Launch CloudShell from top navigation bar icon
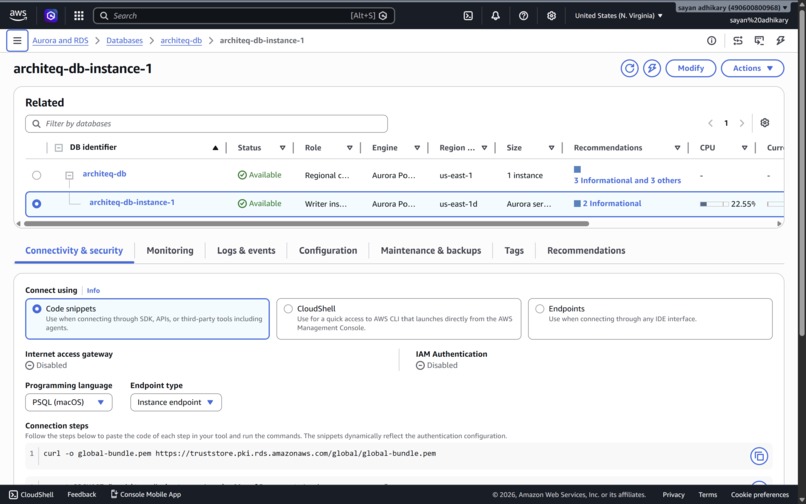Viewport: 806px width, 504px height. [468, 15]
